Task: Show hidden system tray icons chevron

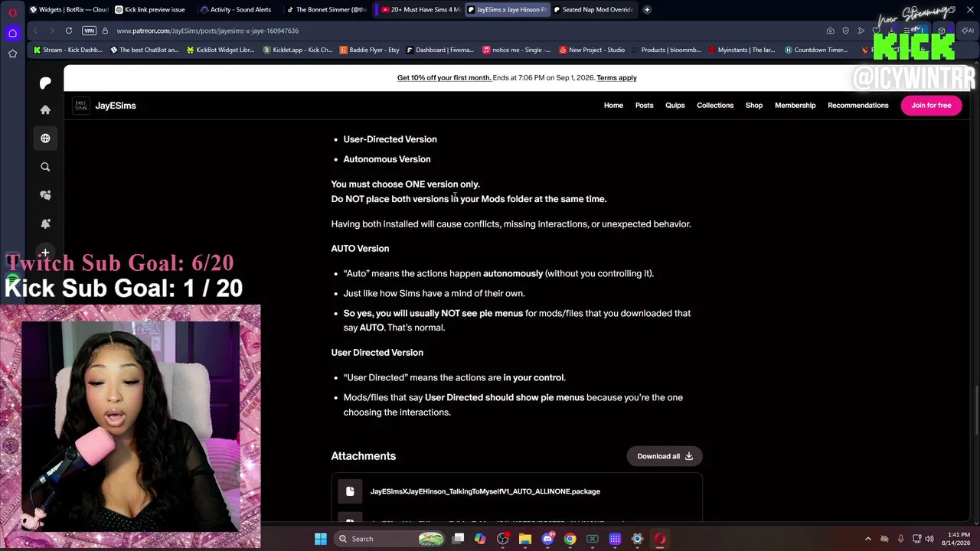Action: coord(868,539)
